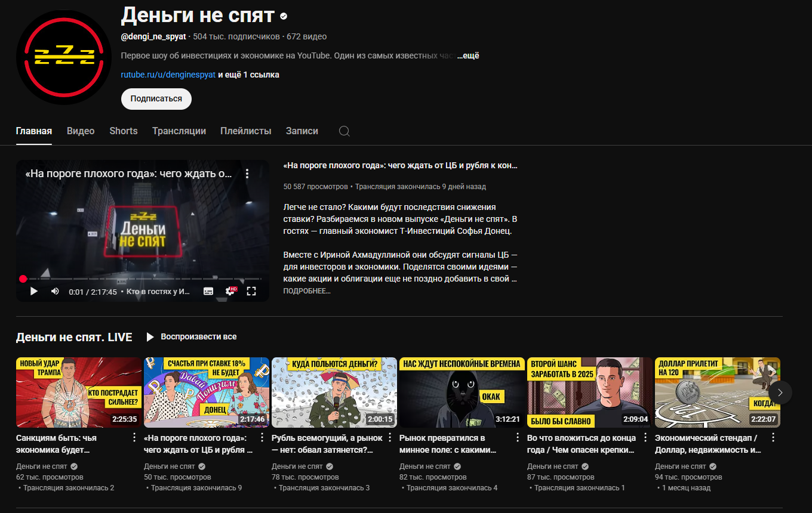
Task: Open channel search magnifier icon
Action: 345,131
